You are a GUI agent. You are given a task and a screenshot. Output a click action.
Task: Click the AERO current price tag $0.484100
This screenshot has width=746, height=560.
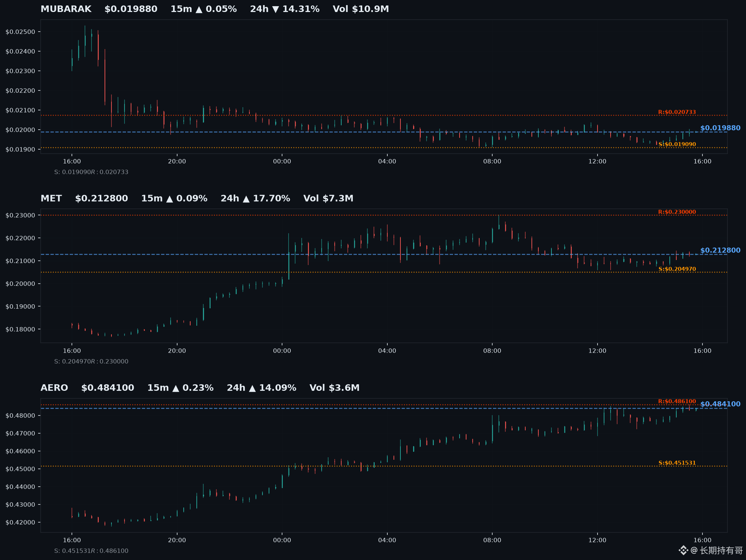720,404
